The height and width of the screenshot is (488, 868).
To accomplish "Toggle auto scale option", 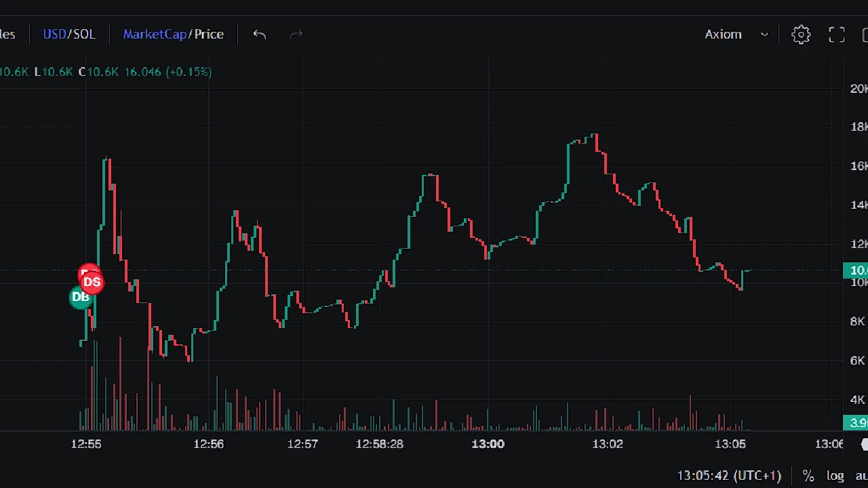I will point(861,476).
